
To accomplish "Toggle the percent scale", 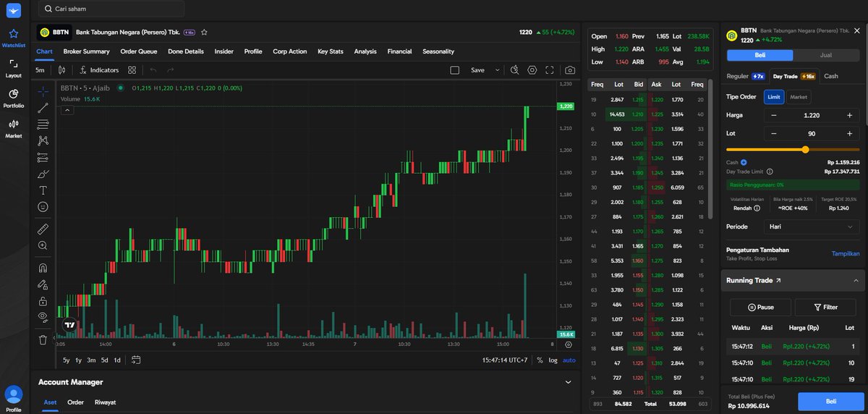I will 540,360.
